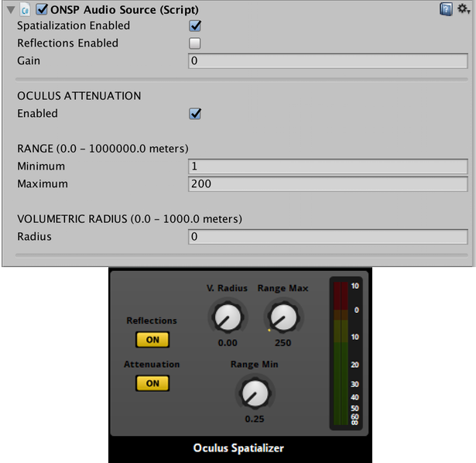Image resolution: width=476 pixels, height=463 pixels.
Task: Click the Oculus Spatializer label
Action: (x=238, y=448)
